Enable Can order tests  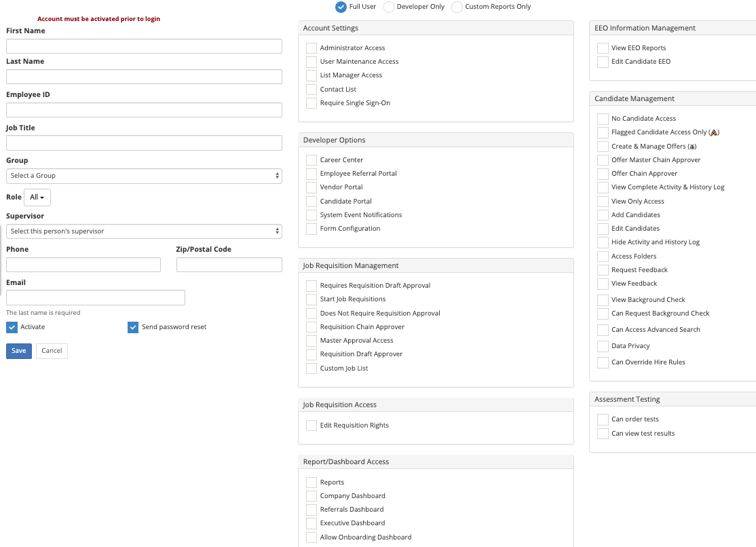point(603,419)
